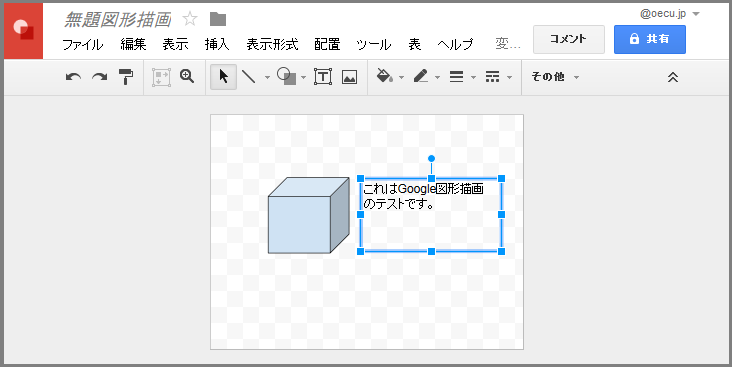Open the shape tool dropdown arrow
Screen dimensions: 732x367
(x=303, y=78)
